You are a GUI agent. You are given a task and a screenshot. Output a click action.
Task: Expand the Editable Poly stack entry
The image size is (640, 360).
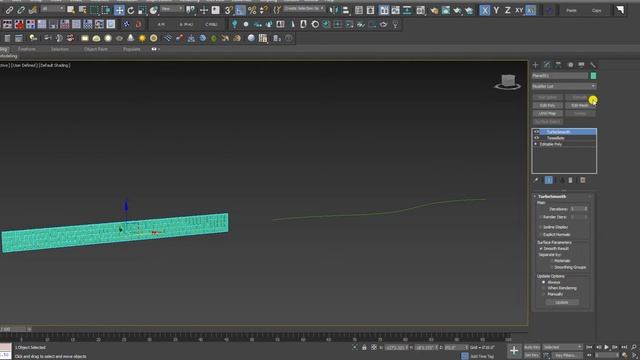click(536, 144)
